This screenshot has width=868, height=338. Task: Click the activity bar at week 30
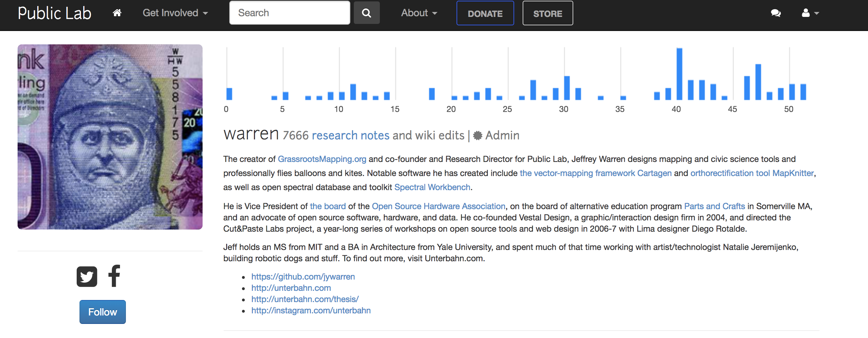point(567,88)
